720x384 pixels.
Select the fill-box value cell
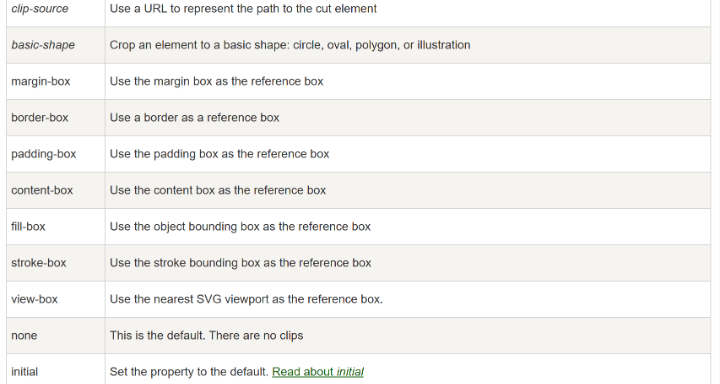56,226
